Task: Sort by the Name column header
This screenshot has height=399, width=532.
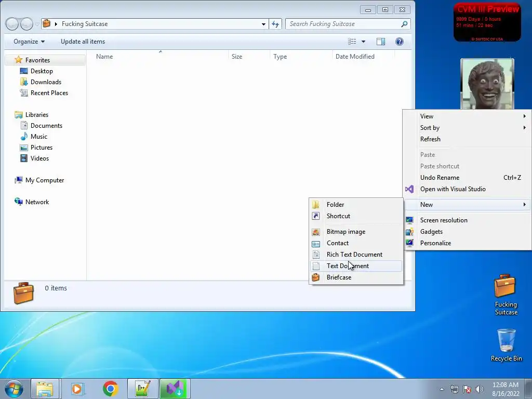Action: click(104, 56)
